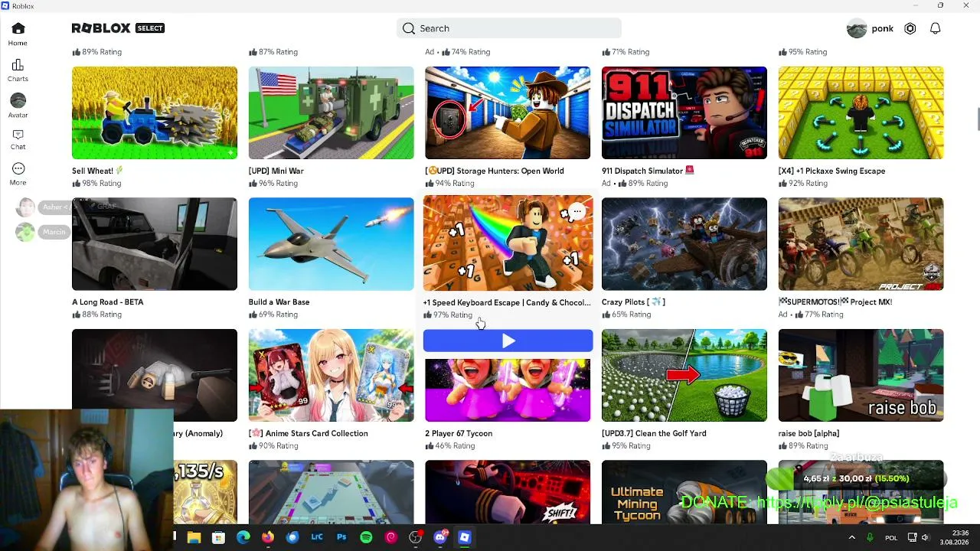
Task: Open Lightroom Classic in the taskbar
Action: tap(317, 537)
